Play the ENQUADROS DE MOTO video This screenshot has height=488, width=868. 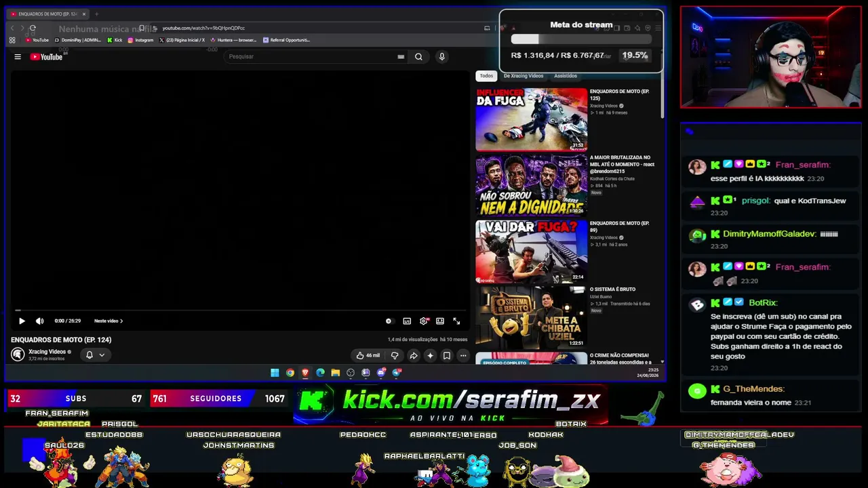click(x=22, y=321)
